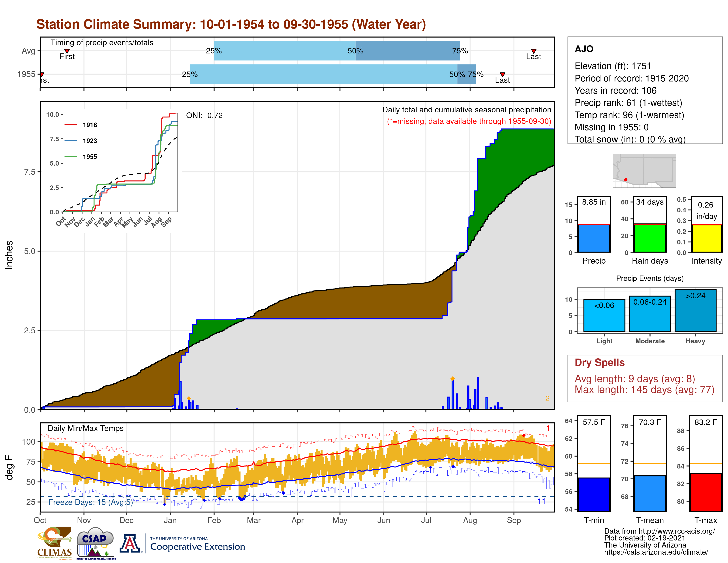Click the Freeze Days: 15 (Avg:5) label
Viewport: 728px width, 563px height.
point(91,502)
